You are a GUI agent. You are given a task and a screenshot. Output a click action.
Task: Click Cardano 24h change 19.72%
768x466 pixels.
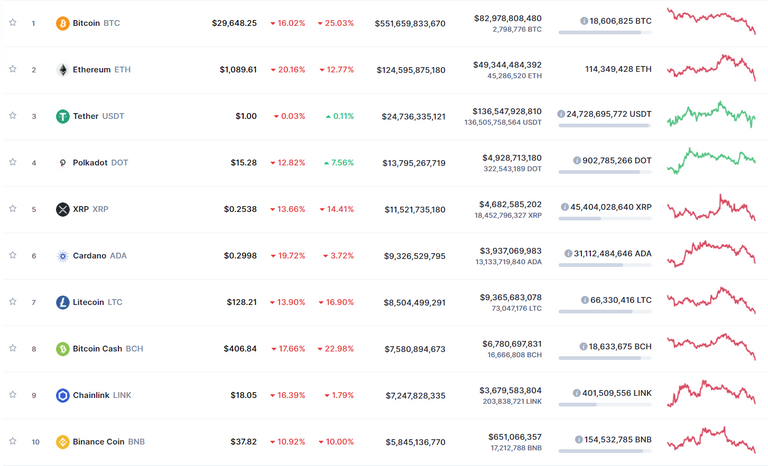[288, 256]
